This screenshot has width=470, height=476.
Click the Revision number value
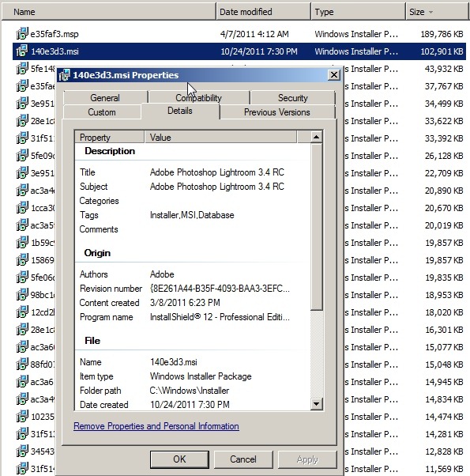pyautogui.click(x=220, y=289)
